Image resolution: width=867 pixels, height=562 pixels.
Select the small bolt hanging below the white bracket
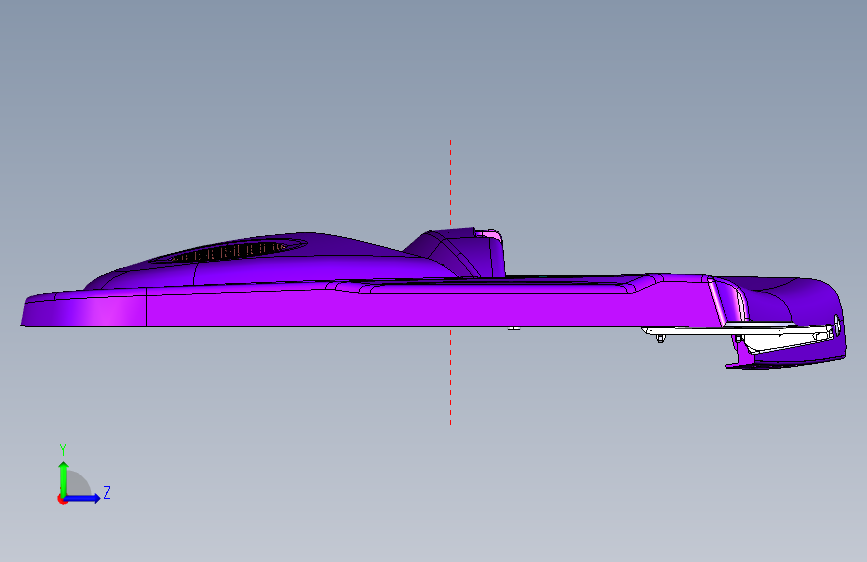click(660, 338)
